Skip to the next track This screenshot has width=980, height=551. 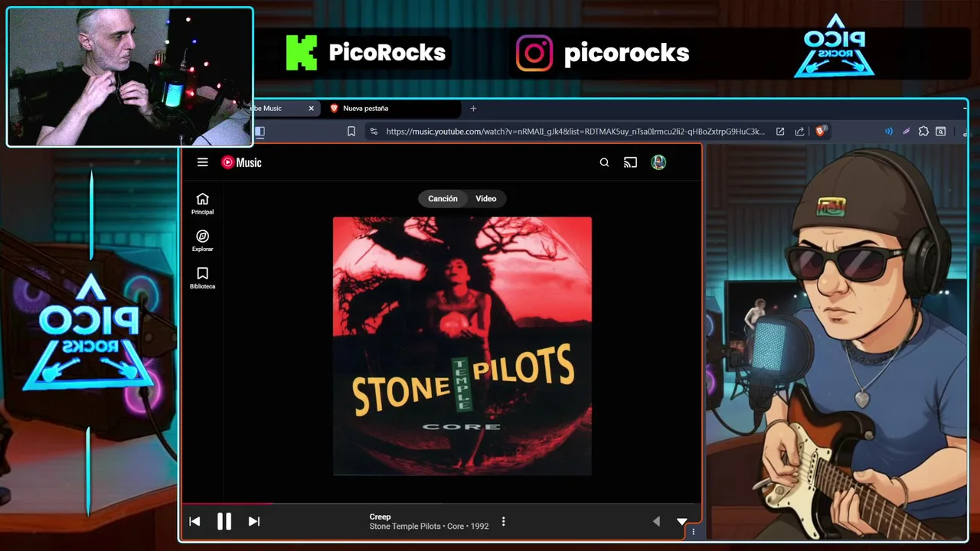(x=254, y=521)
